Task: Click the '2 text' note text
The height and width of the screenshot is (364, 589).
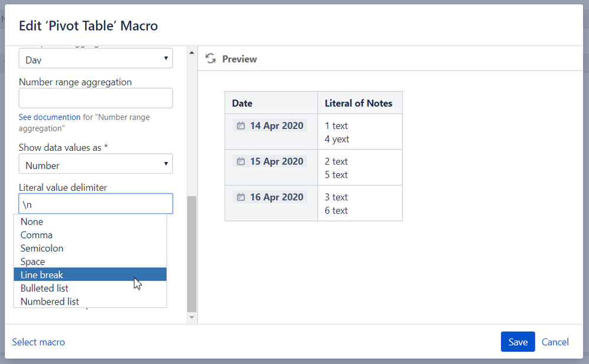Action: (336, 161)
